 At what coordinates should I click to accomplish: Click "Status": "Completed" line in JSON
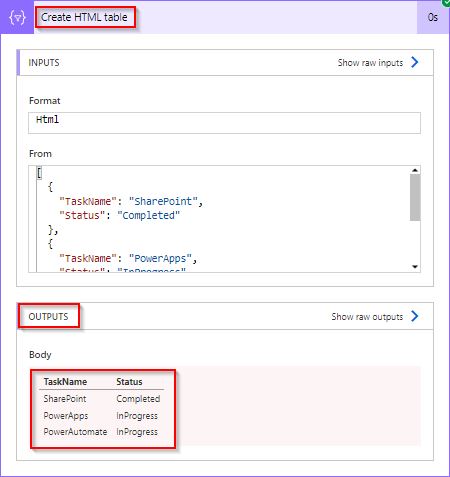[119, 216]
